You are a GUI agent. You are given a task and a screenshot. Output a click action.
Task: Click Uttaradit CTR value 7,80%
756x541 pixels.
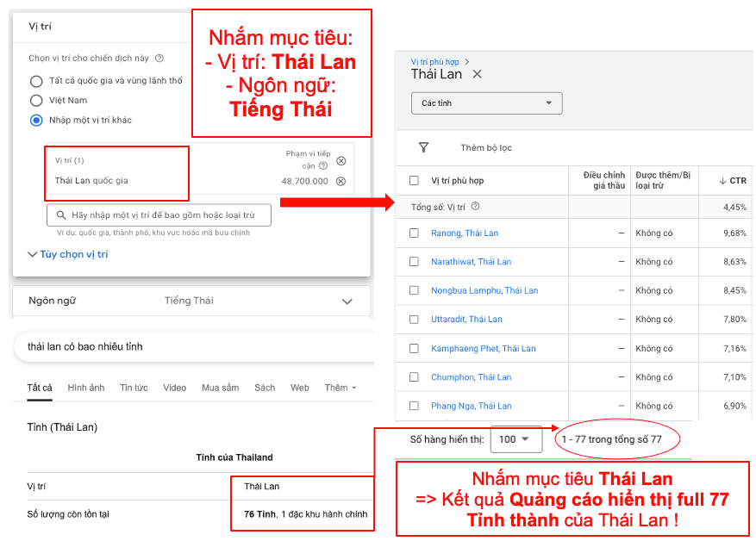[x=734, y=320]
